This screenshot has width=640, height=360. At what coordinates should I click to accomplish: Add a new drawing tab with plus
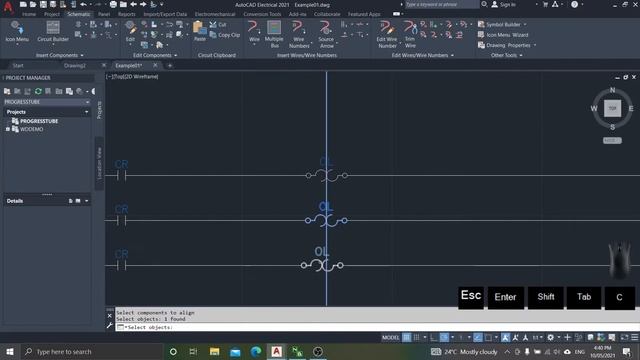click(170, 65)
